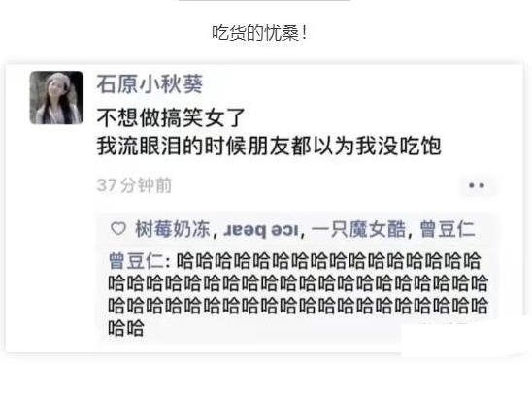Select the second row of 哈哈 comment text
The width and height of the screenshot is (532, 394).
tap(298, 283)
